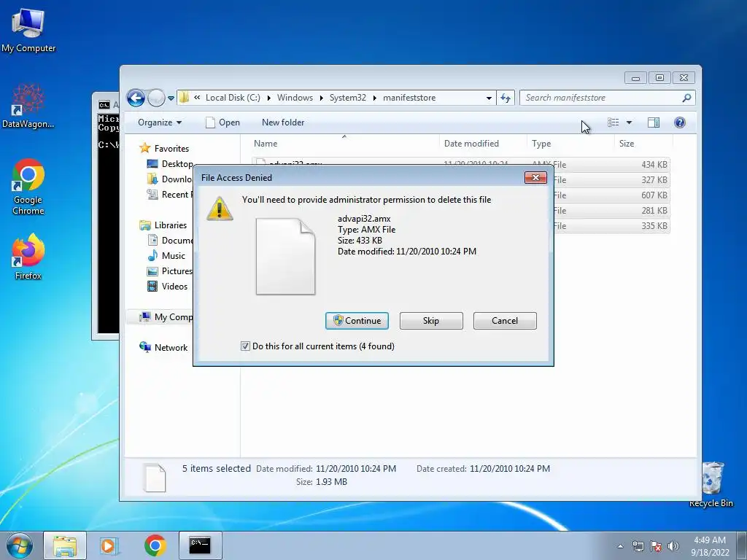Click the Firefox desktop shortcut

point(28,256)
